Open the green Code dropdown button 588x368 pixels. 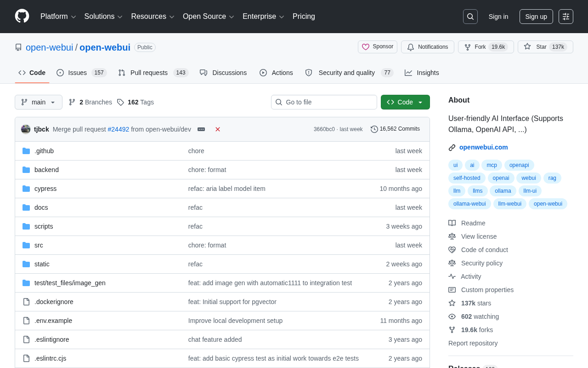coord(405,102)
